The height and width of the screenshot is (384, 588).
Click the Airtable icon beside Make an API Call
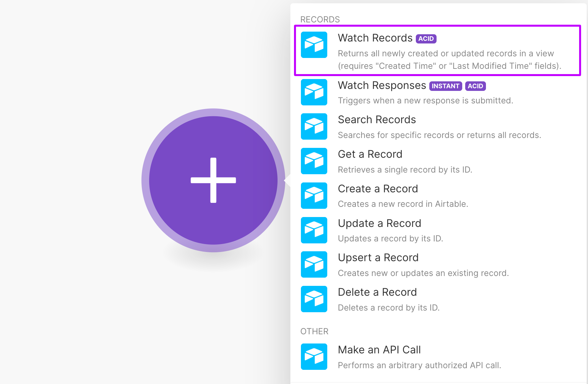[314, 357]
